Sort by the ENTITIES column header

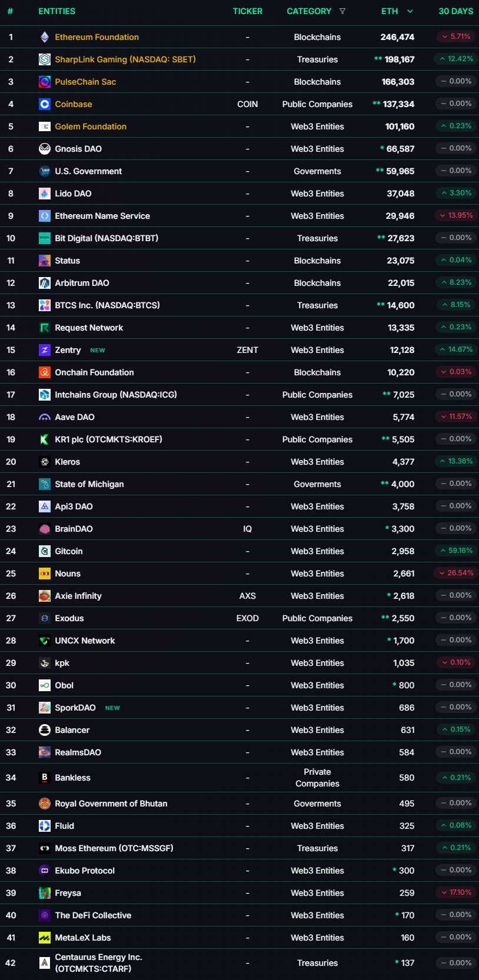tap(57, 11)
